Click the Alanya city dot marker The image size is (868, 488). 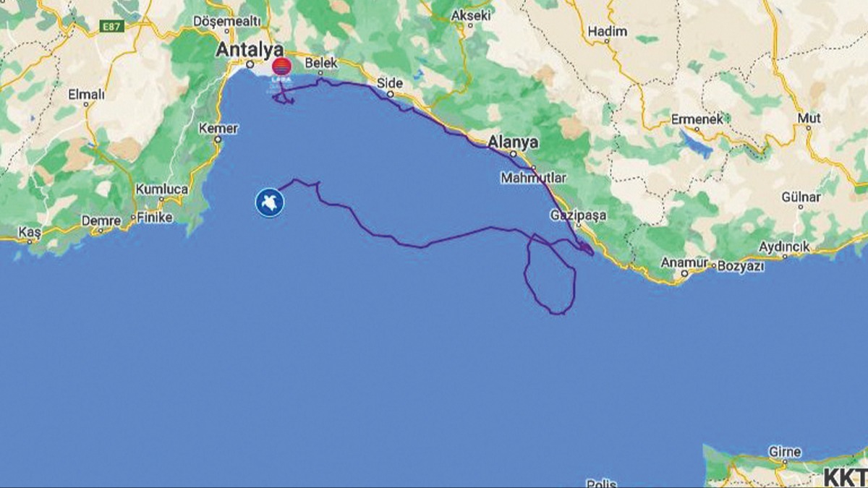point(513,153)
